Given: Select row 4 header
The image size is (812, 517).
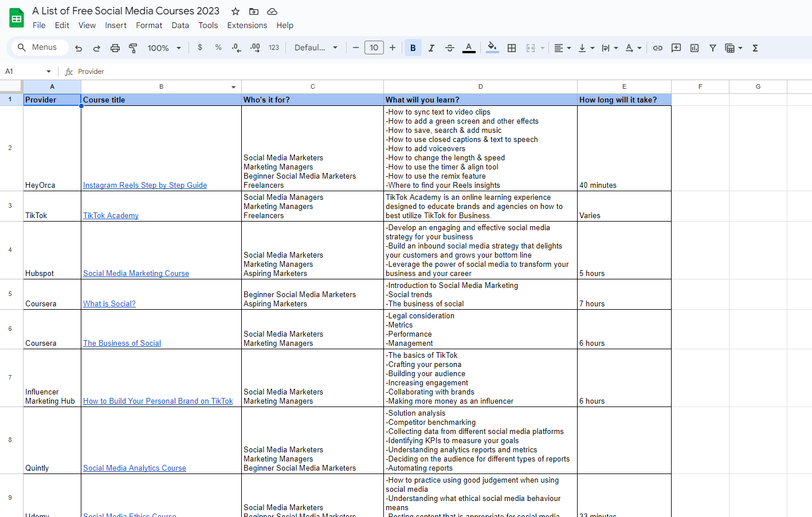Looking at the screenshot, I should click(10, 250).
